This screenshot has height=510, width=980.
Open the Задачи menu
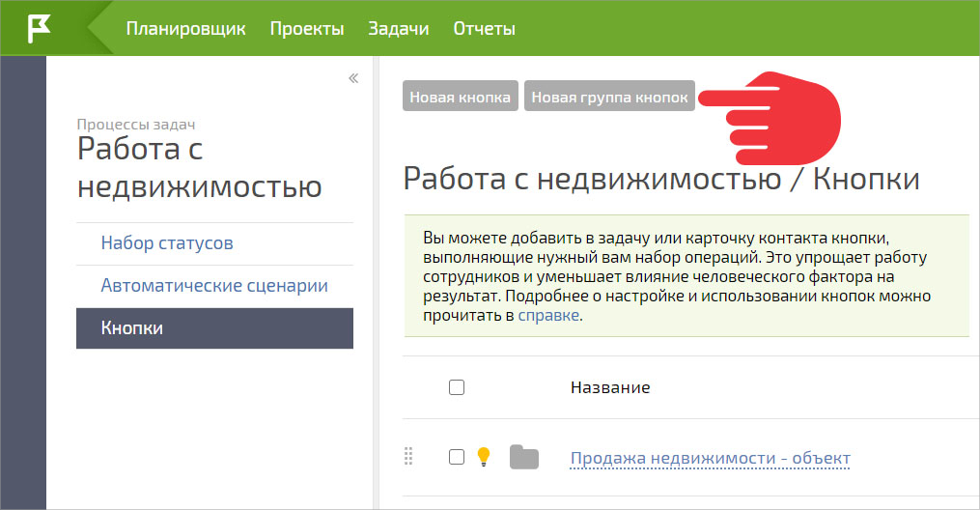(x=398, y=29)
